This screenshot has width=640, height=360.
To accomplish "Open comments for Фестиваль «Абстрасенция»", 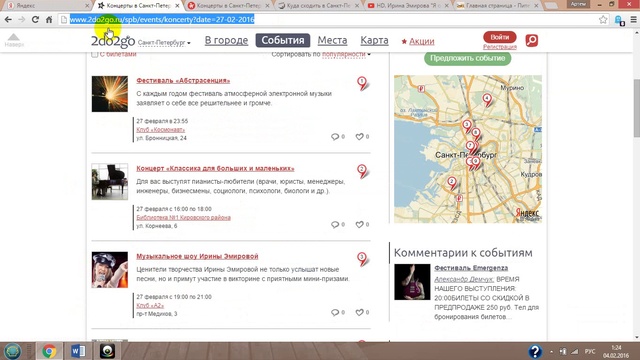I will [338, 136].
